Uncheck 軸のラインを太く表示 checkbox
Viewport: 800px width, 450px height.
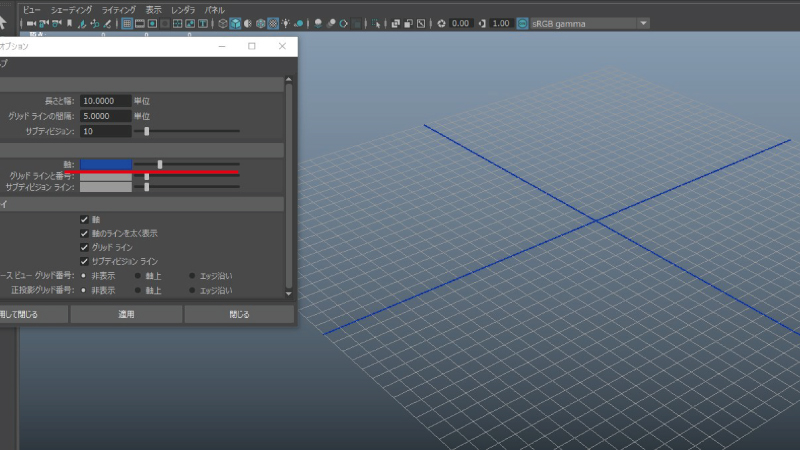click(x=84, y=233)
